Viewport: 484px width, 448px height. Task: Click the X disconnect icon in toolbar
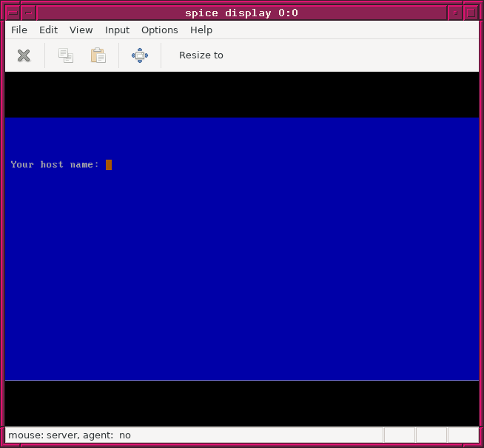coord(24,55)
